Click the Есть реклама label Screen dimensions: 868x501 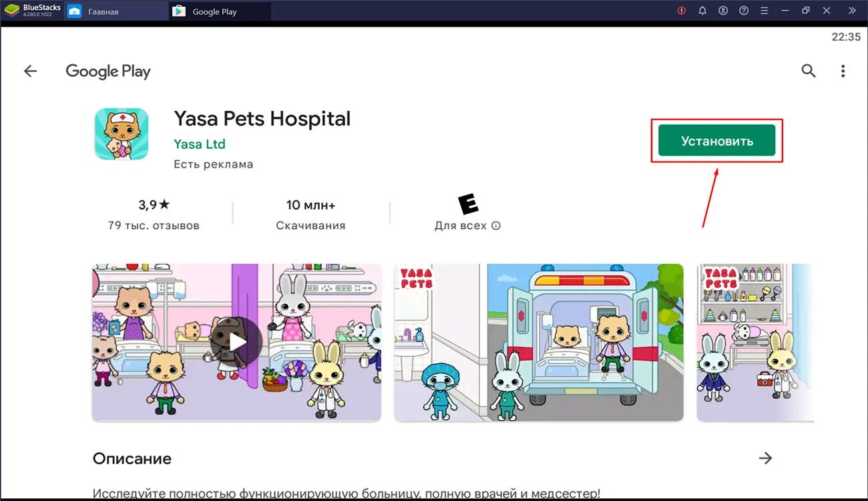(213, 164)
